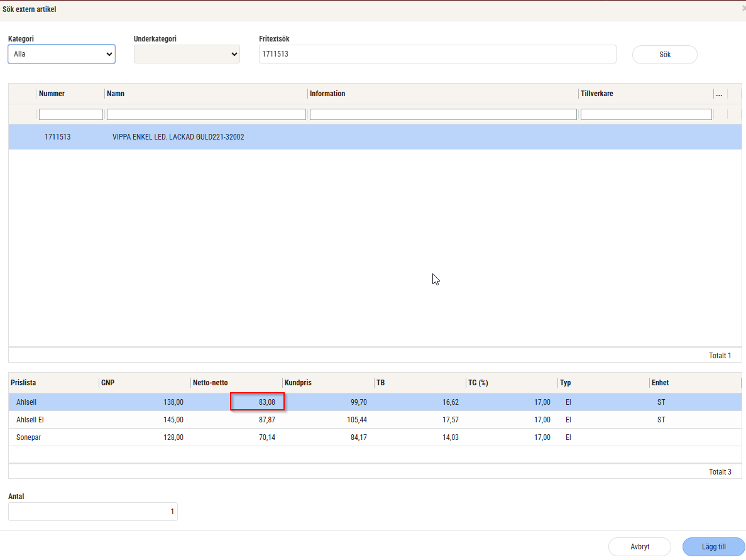This screenshot has height=560, width=746.
Task: Expand the Underkategori dropdown
Action: click(187, 55)
